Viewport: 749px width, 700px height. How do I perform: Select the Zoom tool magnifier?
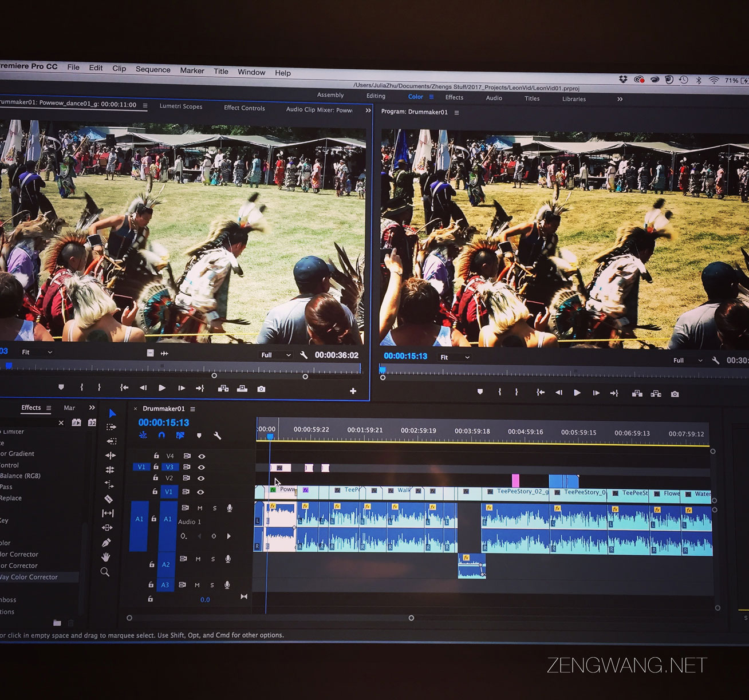pyautogui.click(x=105, y=572)
